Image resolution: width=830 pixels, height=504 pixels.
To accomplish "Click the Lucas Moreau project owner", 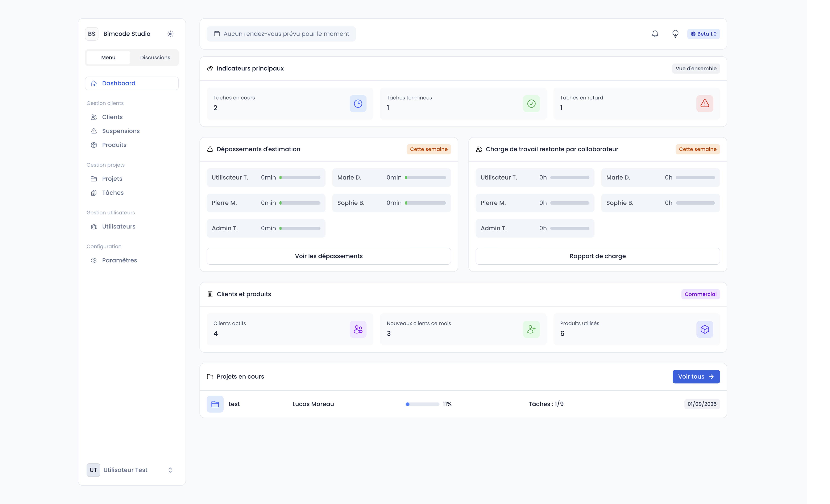I will tap(313, 404).
